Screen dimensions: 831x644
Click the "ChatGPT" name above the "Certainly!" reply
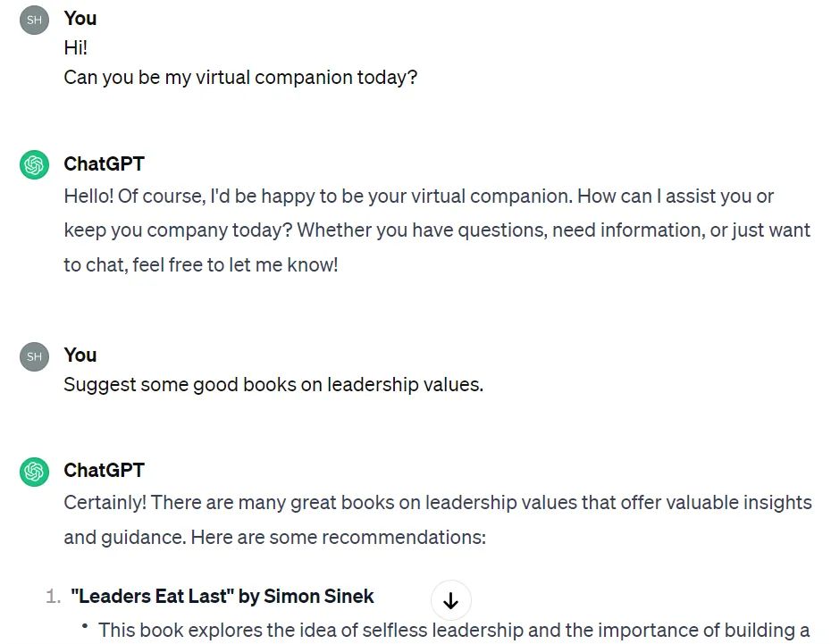point(104,471)
